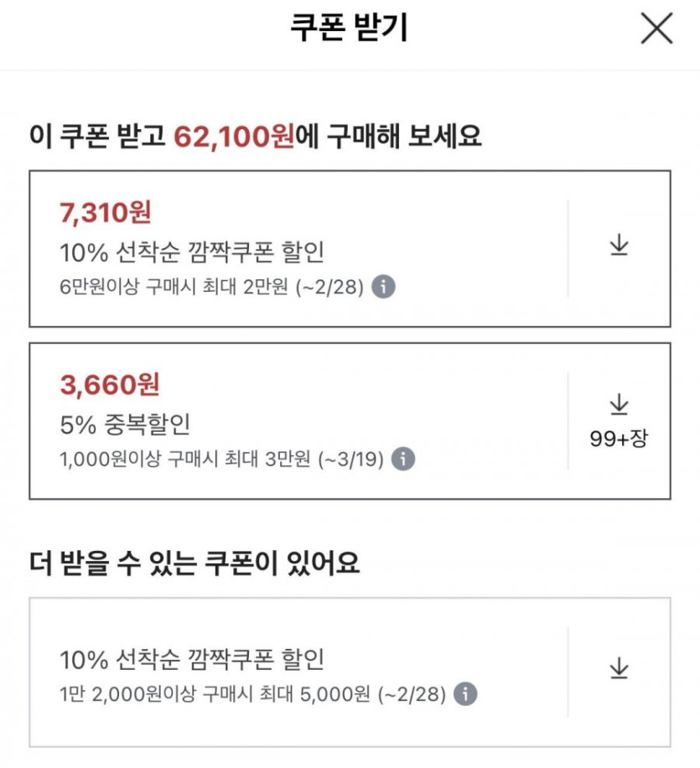Click the 62,100원 highlighted price
Image resolution: width=700 pixels, height=768 pixels.
[x=234, y=136]
